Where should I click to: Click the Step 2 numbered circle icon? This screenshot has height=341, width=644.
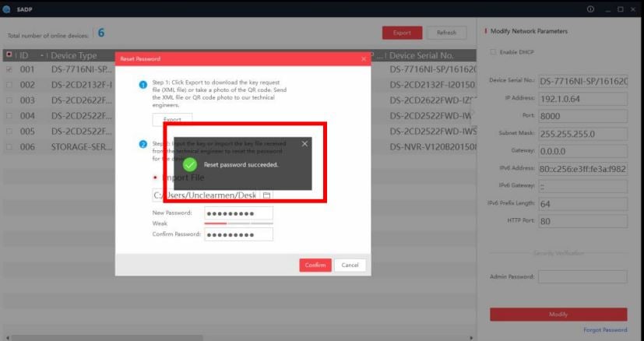(143, 144)
